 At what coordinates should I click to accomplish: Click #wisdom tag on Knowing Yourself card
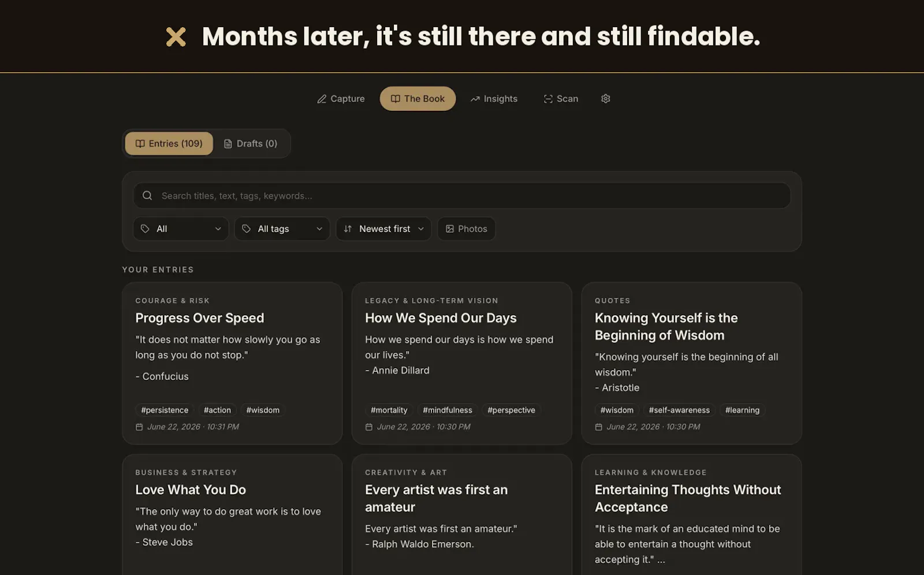[617, 410]
